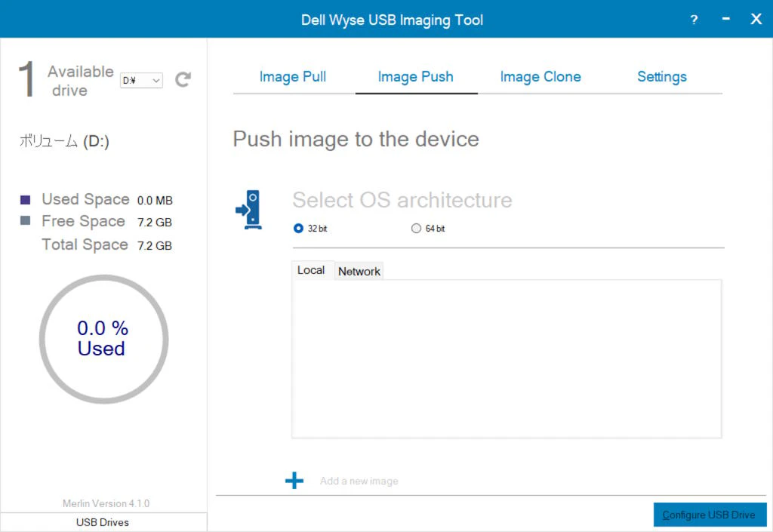Click the refresh drives icon
The image size is (773, 532).
[183, 79]
